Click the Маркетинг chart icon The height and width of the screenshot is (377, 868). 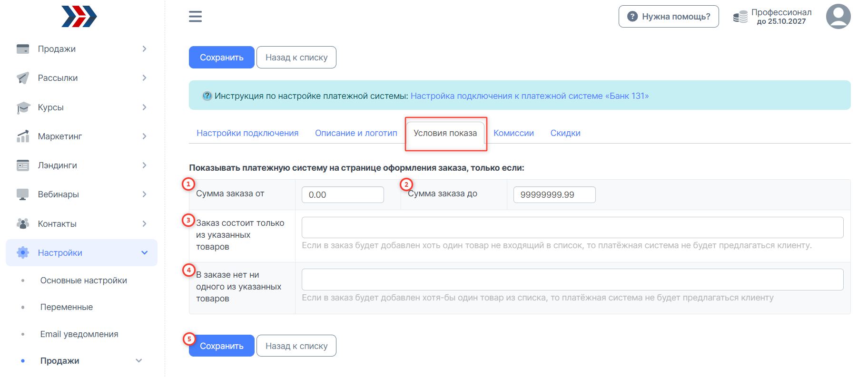(x=23, y=136)
